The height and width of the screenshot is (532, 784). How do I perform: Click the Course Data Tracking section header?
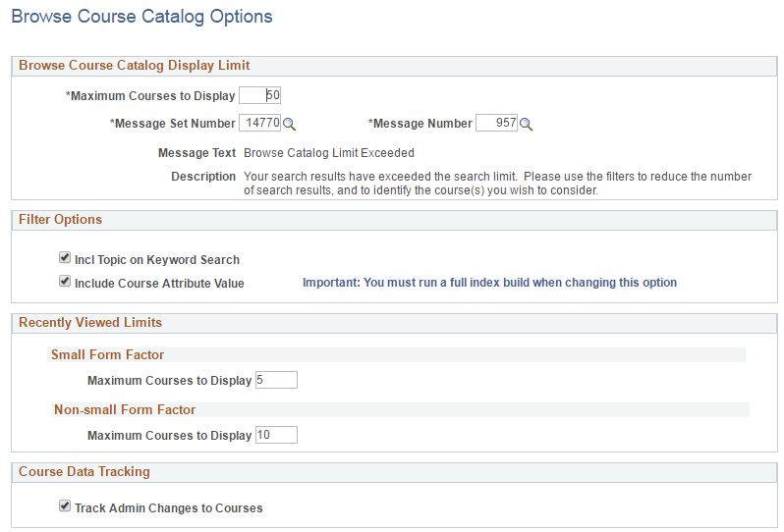point(84,472)
